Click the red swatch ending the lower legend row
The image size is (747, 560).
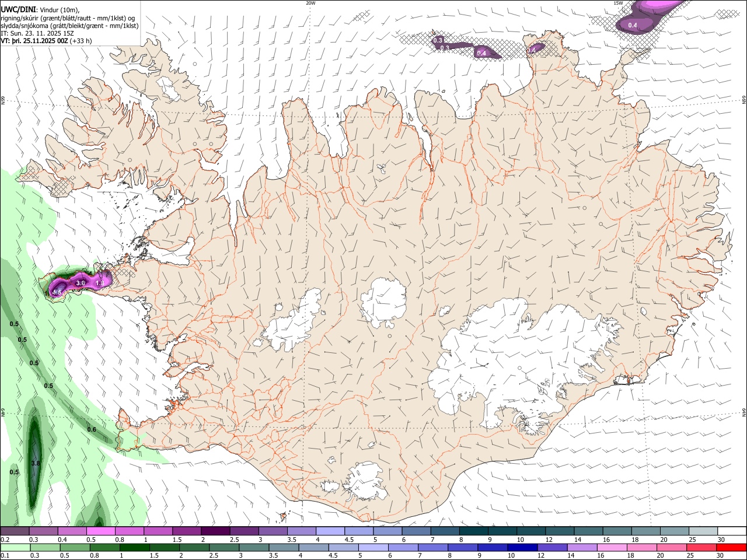click(x=731, y=548)
